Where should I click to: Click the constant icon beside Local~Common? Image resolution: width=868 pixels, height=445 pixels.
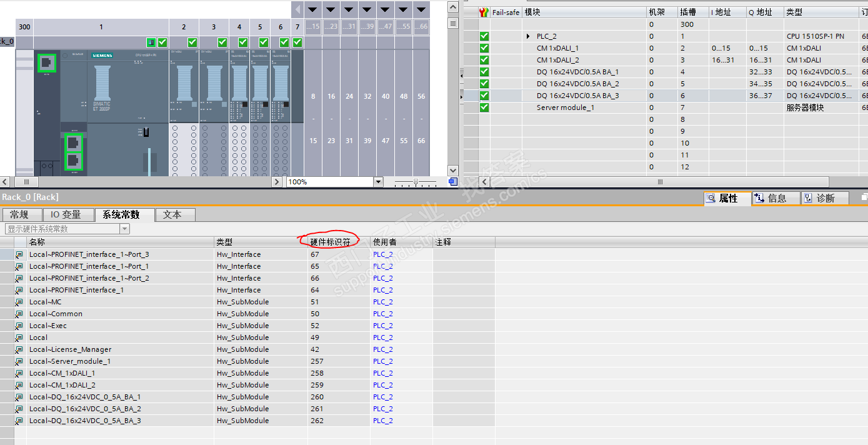19,314
